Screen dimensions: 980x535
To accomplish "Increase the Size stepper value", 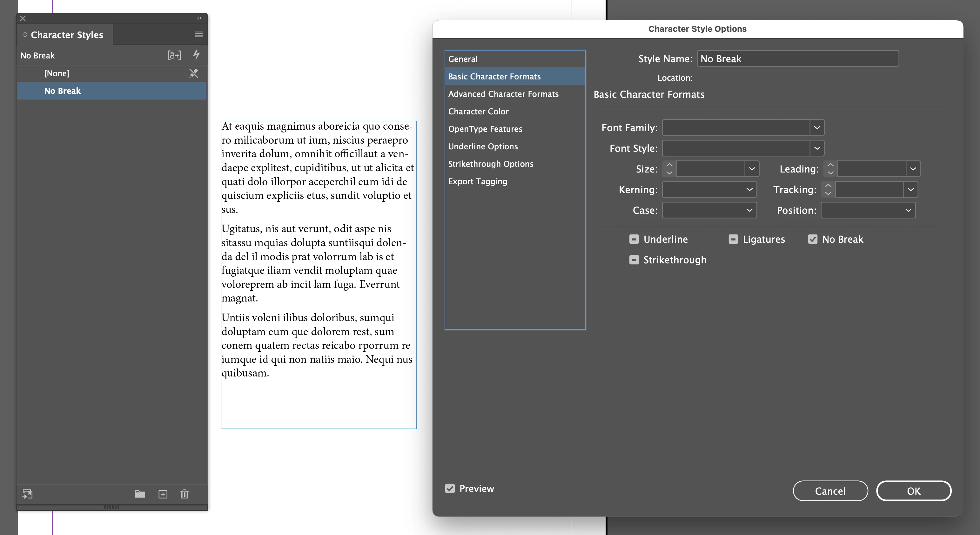I will point(669,165).
